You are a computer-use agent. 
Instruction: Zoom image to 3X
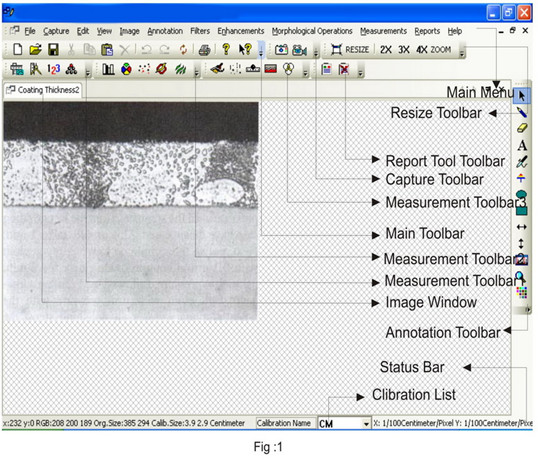pyautogui.click(x=404, y=50)
